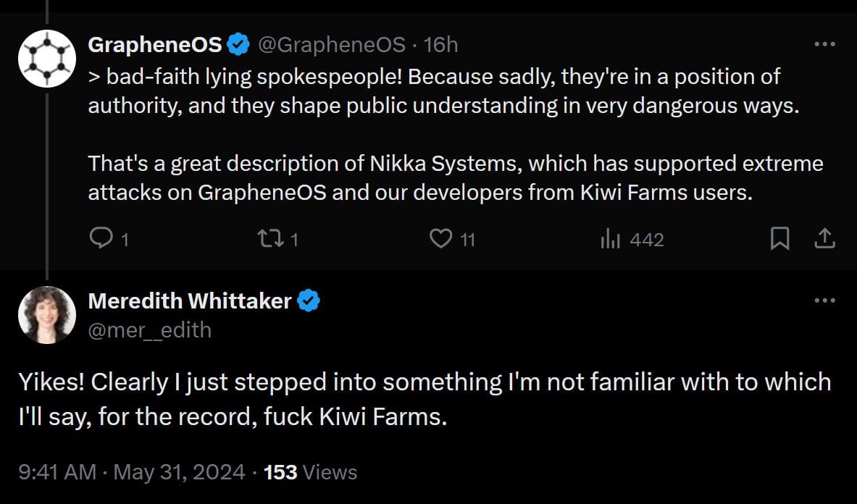Click the Meredith Whittaker display name

[190, 301]
